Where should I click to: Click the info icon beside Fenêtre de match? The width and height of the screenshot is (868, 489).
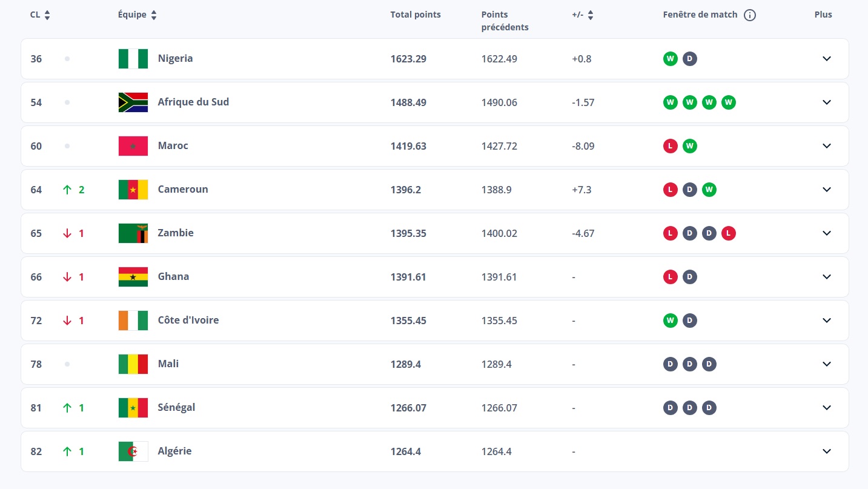pyautogui.click(x=749, y=15)
